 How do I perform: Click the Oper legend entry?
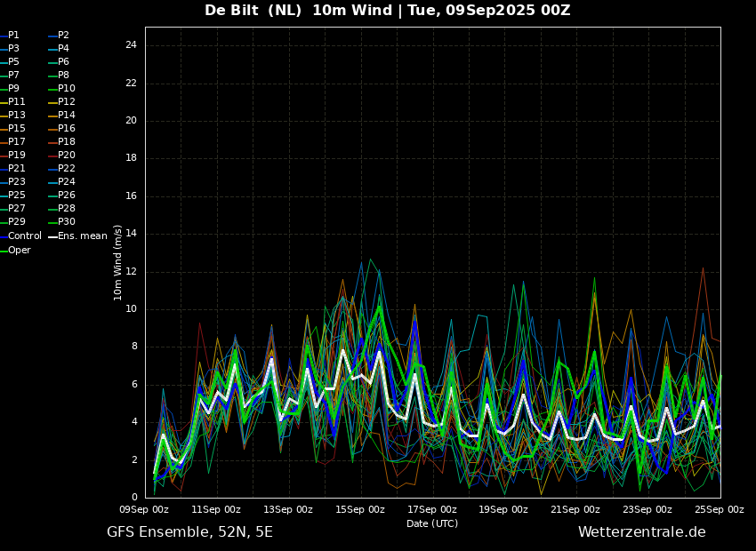point(15,250)
